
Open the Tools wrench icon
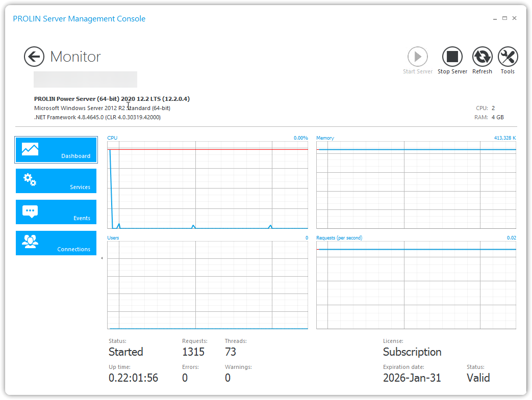pos(508,57)
